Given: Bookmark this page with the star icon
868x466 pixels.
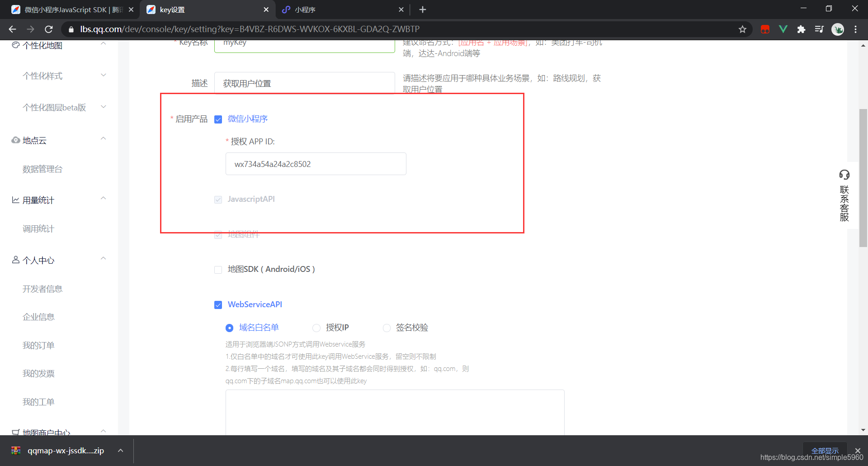Looking at the screenshot, I should pos(742,29).
